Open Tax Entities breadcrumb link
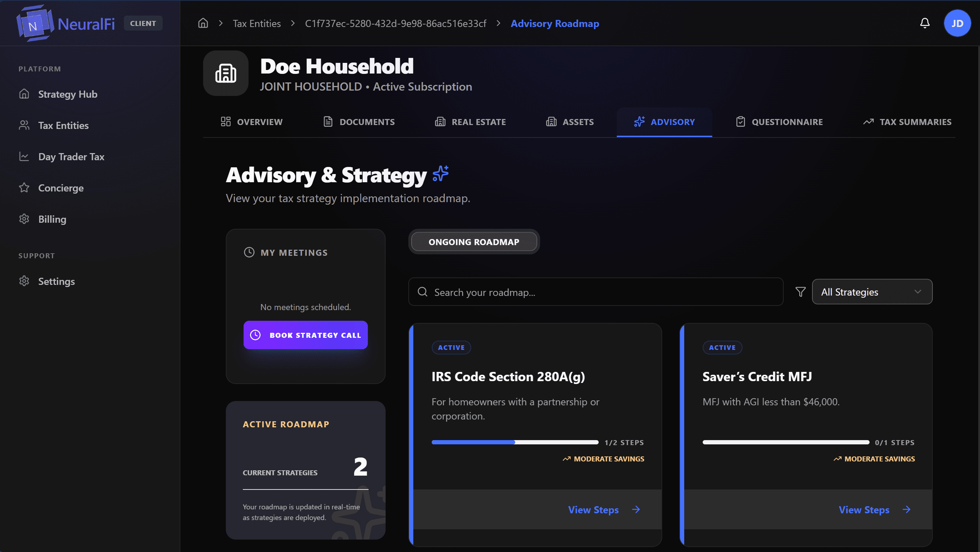The height and width of the screenshot is (552, 980). coord(257,23)
